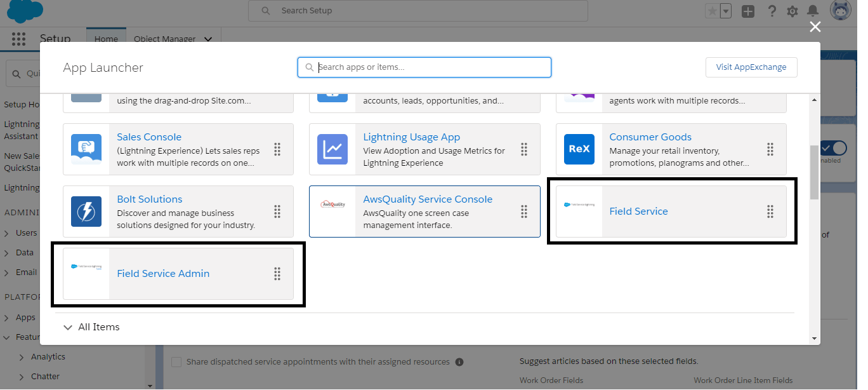
Task: Click the global actions plus icon
Action: point(748,11)
